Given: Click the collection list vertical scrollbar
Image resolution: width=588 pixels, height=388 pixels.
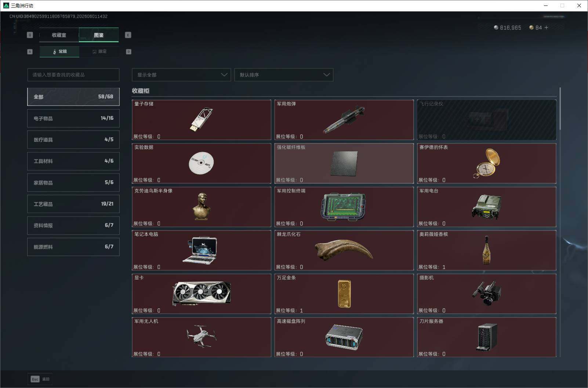Looking at the screenshot, I should point(560,109).
